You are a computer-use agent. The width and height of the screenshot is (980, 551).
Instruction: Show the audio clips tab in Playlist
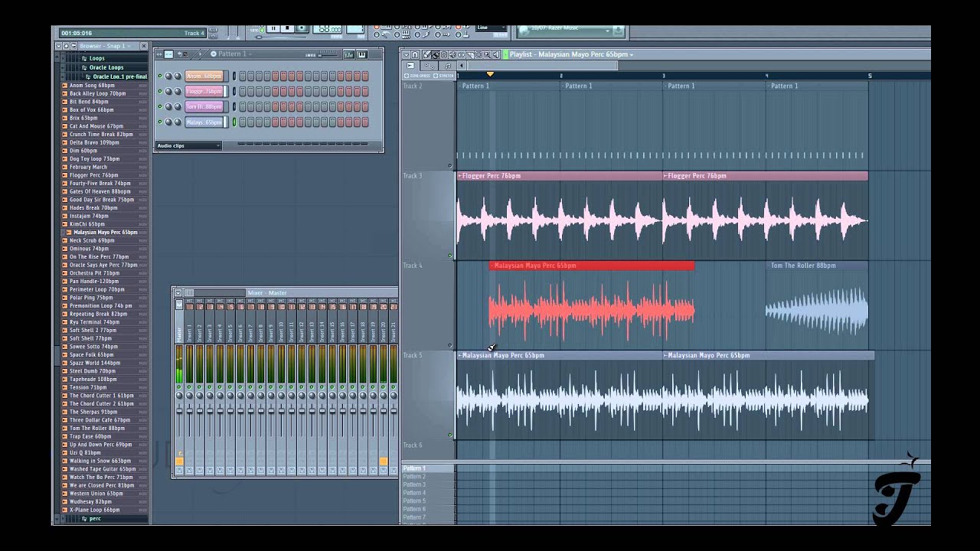coord(410,66)
